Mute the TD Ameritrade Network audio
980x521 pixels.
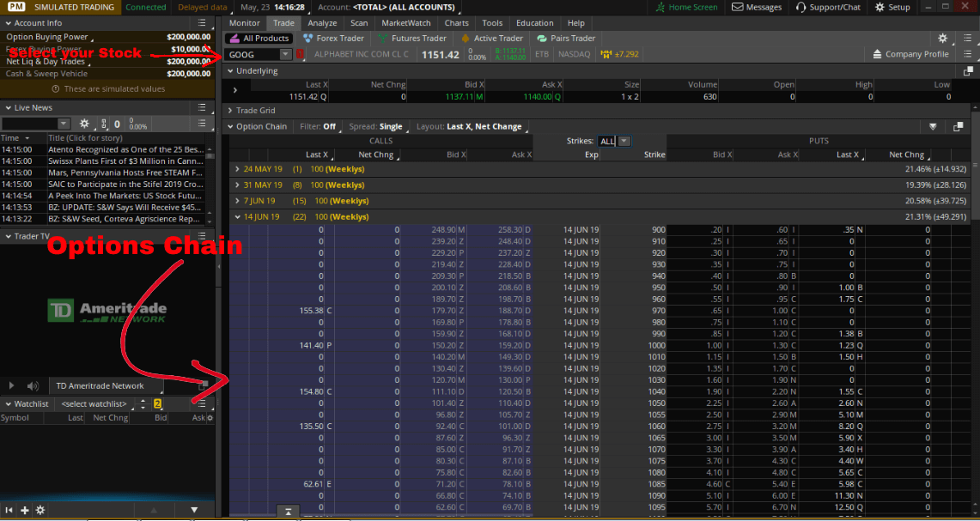coord(33,385)
